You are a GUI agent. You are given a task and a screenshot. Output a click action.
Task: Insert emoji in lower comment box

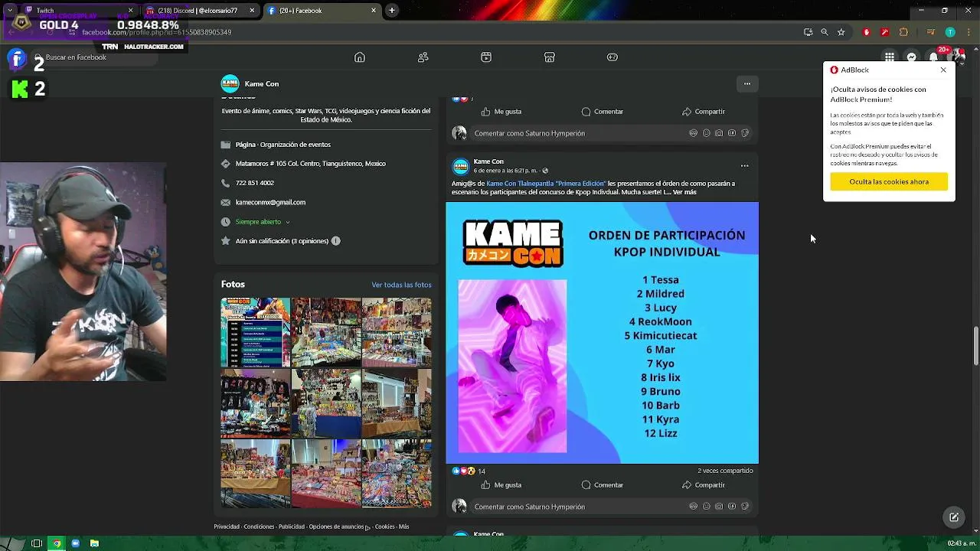[x=706, y=507]
